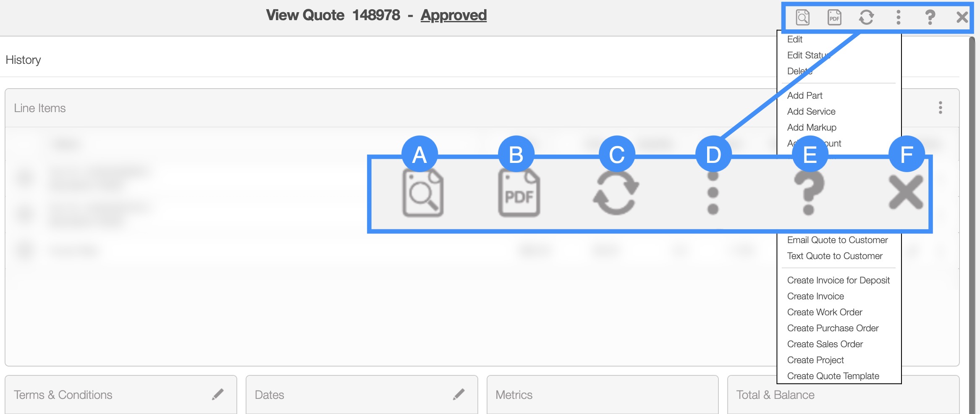
Task: Choose Edit from the dropdown menu
Action: click(794, 39)
